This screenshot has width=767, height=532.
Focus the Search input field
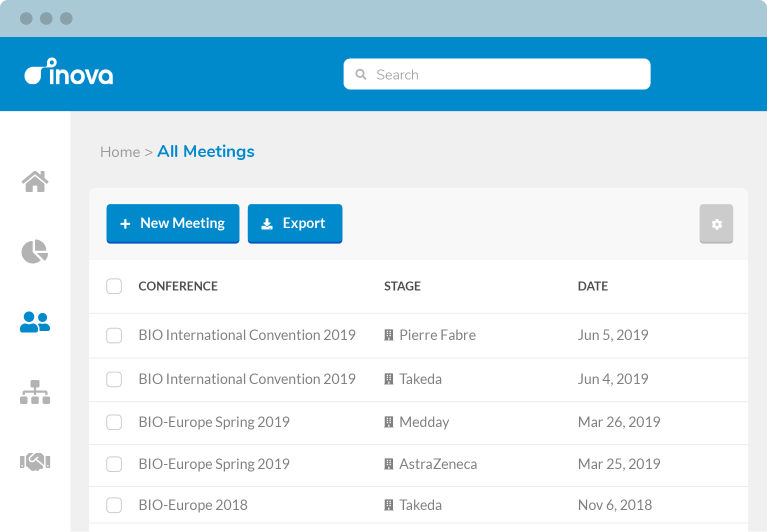(497, 74)
